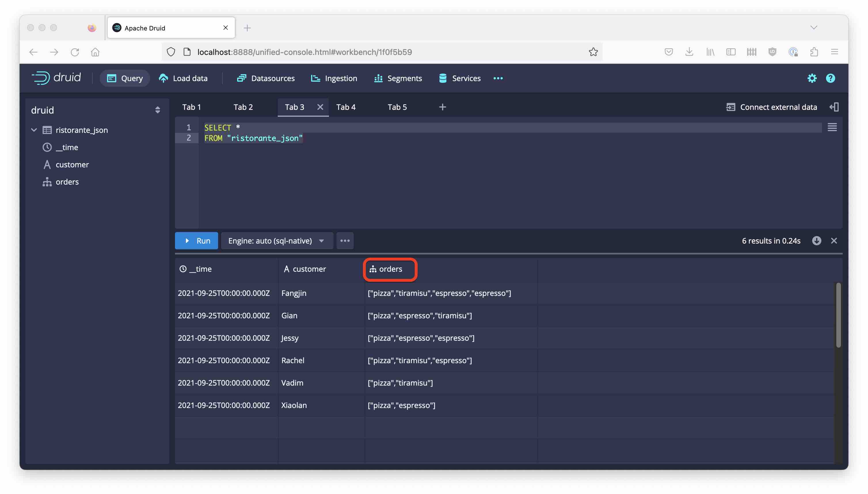Click the download results arrow icon

click(816, 241)
